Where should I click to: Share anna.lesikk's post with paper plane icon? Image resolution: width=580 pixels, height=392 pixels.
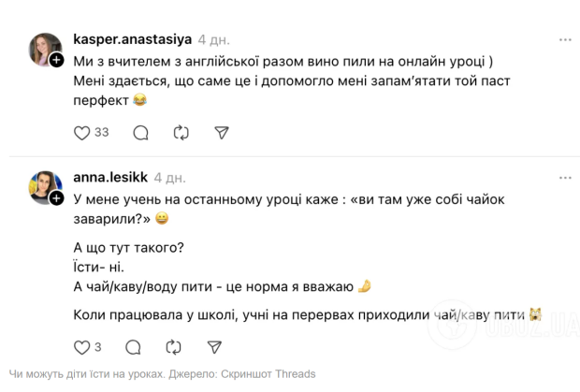[214, 347]
